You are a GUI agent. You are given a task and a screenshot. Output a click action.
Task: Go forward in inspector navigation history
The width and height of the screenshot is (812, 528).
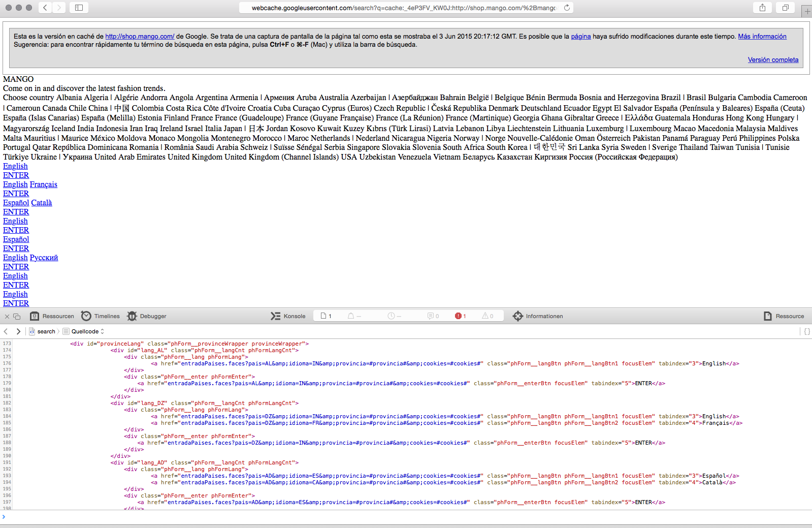18,331
